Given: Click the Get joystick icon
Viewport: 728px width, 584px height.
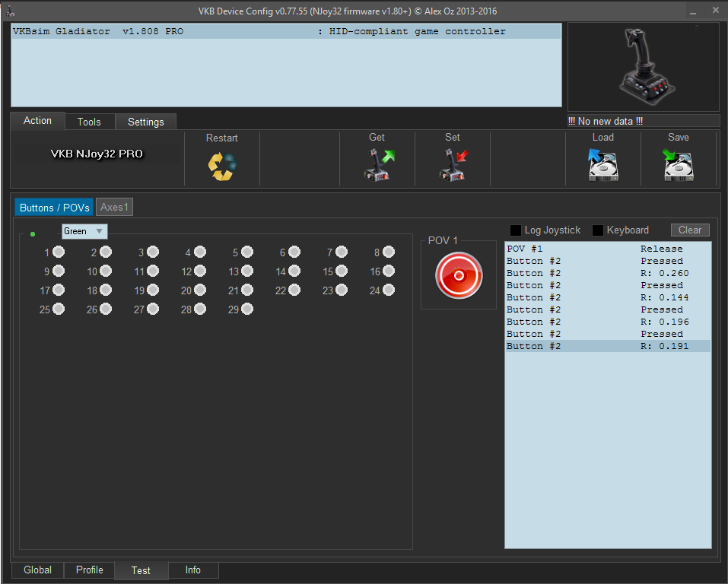Looking at the screenshot, I should click(378, 165).
